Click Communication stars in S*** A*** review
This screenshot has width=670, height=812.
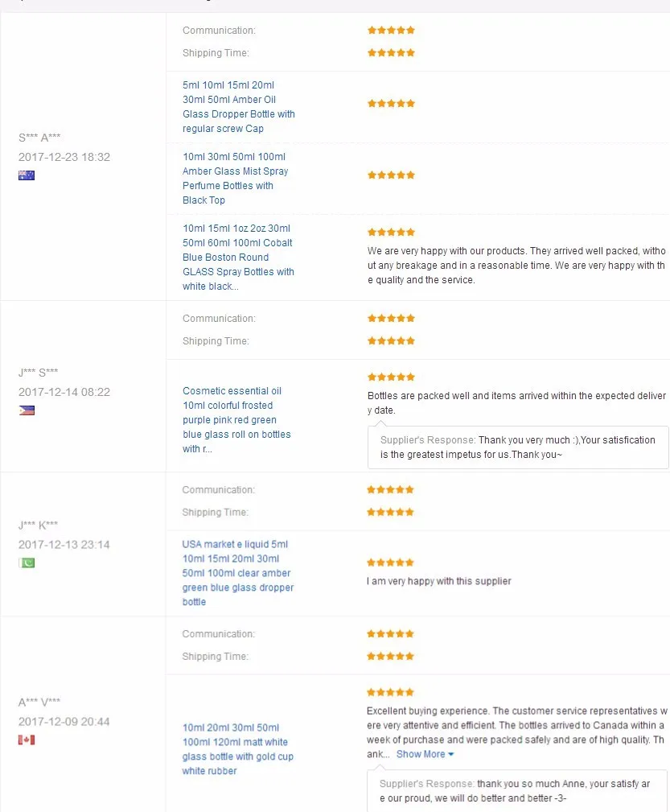point(391,31)
